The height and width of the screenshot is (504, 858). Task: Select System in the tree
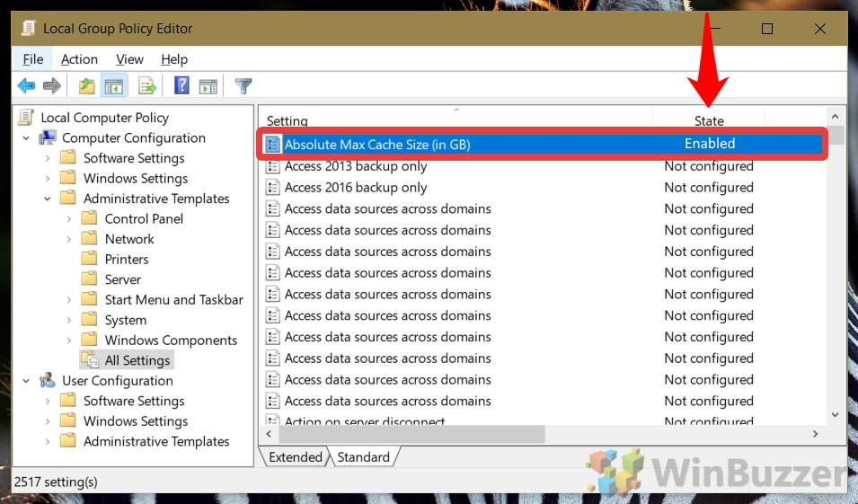tap(125, 320)
